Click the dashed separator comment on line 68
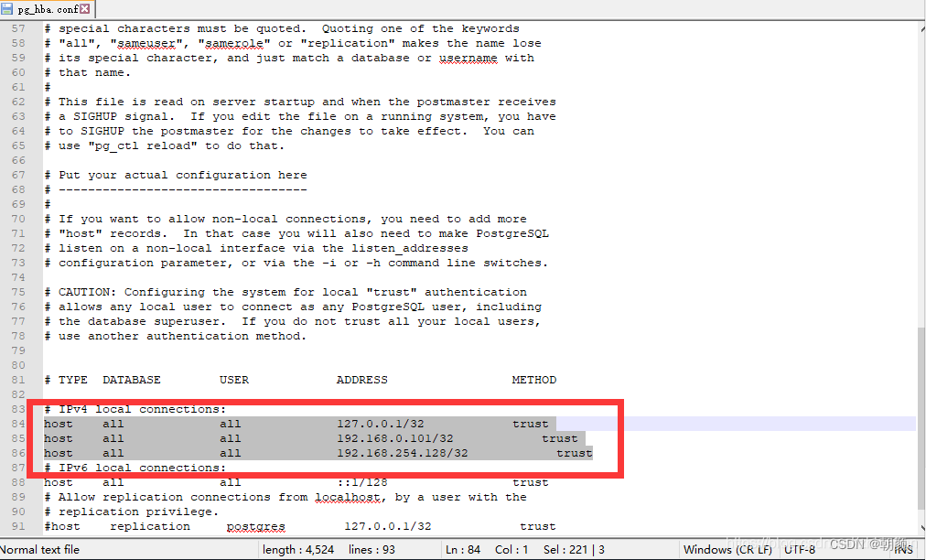The width and height of the screenshot is (926, 560). tap(176, 189)
